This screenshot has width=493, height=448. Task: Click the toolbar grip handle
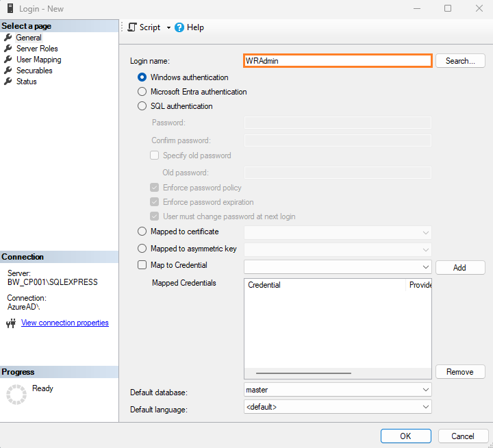[x=123, y=27]
